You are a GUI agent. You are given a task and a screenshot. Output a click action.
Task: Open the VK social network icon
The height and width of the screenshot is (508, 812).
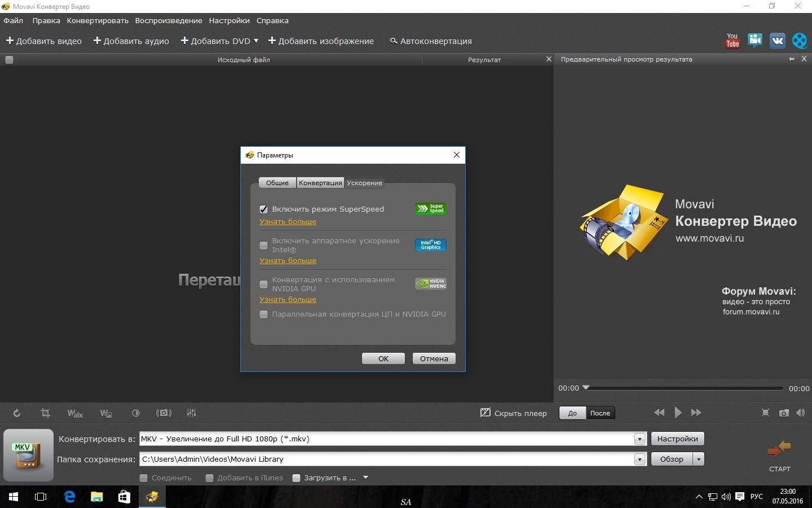click(x=778, y=40)
